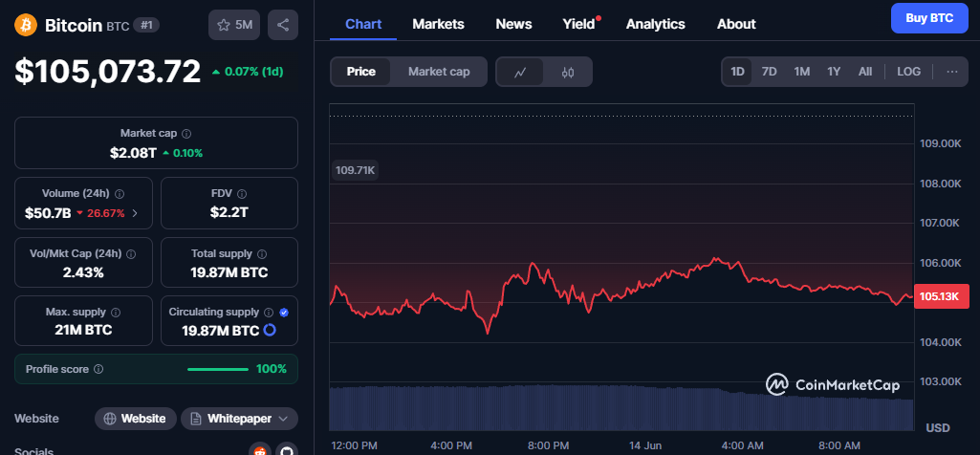The image size is (980, 455).
Task: Switch to candlestick chart view icon
Action: 568,72
